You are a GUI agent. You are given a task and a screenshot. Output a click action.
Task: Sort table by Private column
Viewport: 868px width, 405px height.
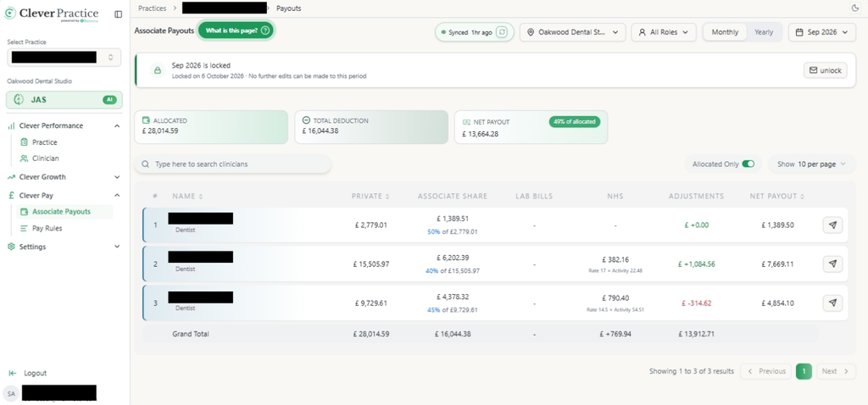pos(370,196)
